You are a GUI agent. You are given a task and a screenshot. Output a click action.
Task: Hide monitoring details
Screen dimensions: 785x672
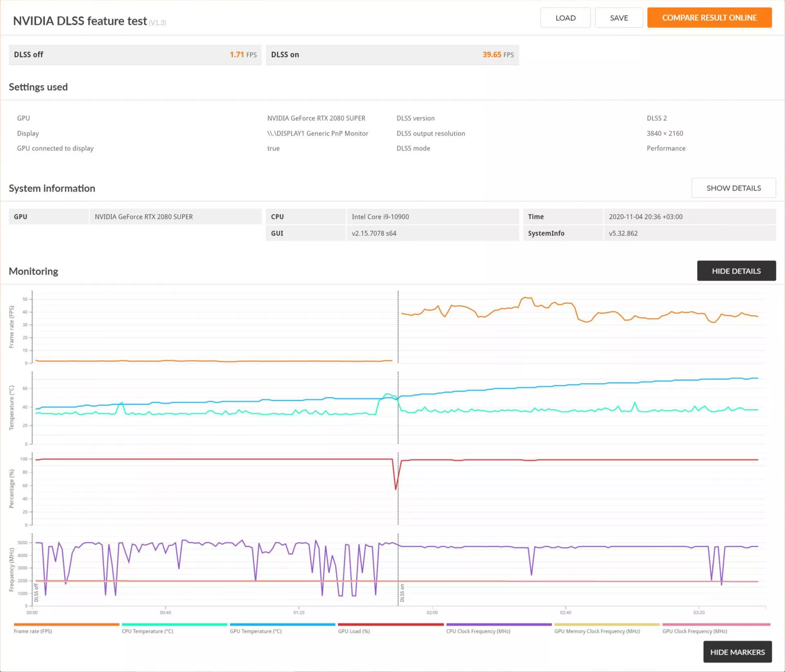[736, 271]
